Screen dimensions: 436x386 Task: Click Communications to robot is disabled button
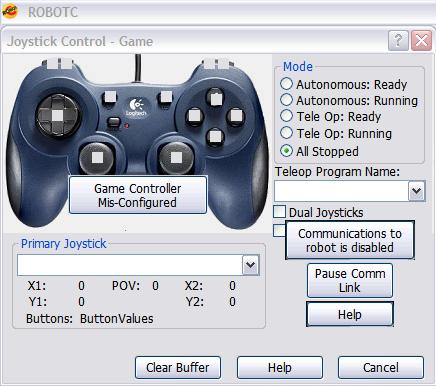coord(350,240)
